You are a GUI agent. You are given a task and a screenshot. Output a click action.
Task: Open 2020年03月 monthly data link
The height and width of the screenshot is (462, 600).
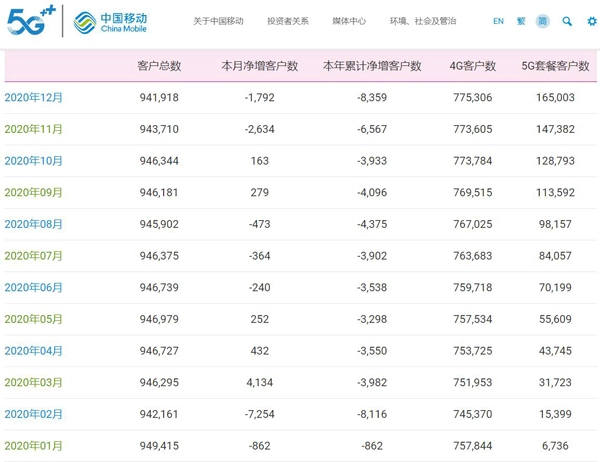point(34,382)
